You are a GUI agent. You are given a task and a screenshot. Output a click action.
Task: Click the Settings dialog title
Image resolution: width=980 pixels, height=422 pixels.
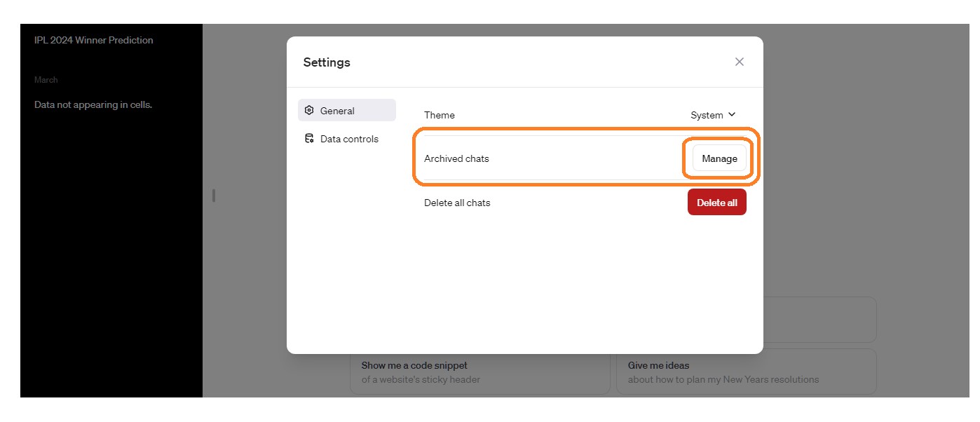[x=327, y=62]
